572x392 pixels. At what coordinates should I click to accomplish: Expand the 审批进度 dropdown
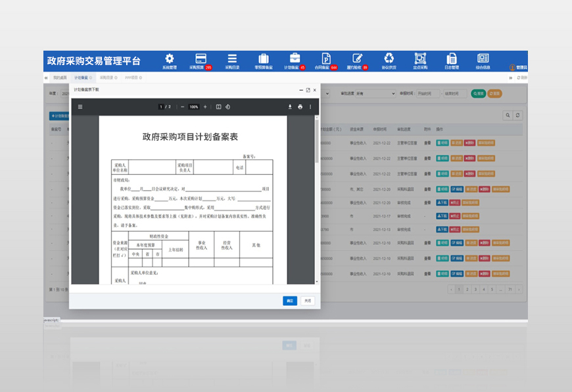pos(376,94)
